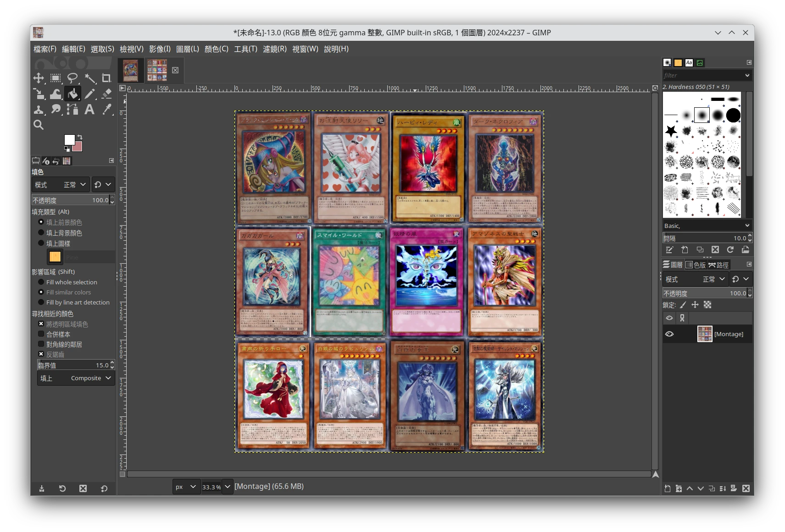
Task: Select the Text tool
Action: [89, 109]
